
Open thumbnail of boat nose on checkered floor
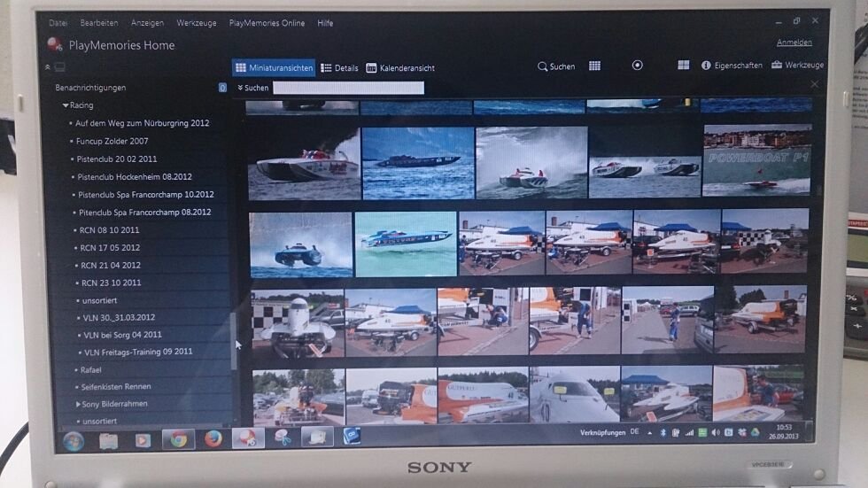(298, 323)
